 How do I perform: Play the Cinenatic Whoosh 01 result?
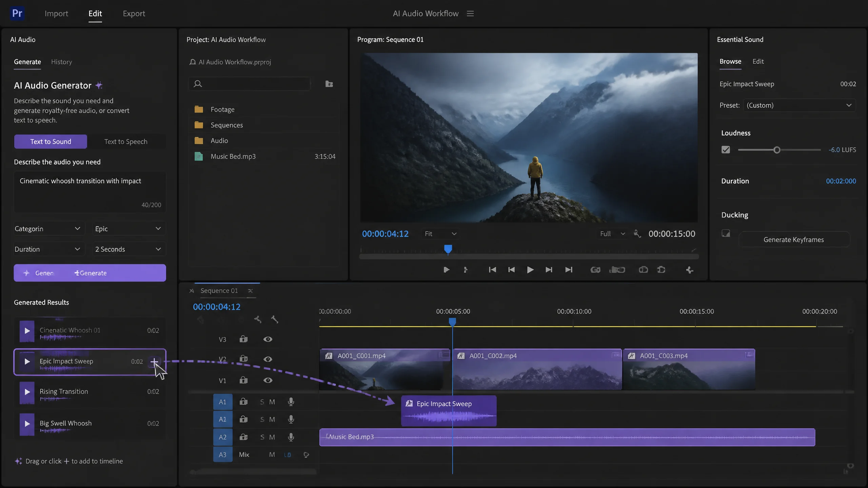click(x=27, y=331)
